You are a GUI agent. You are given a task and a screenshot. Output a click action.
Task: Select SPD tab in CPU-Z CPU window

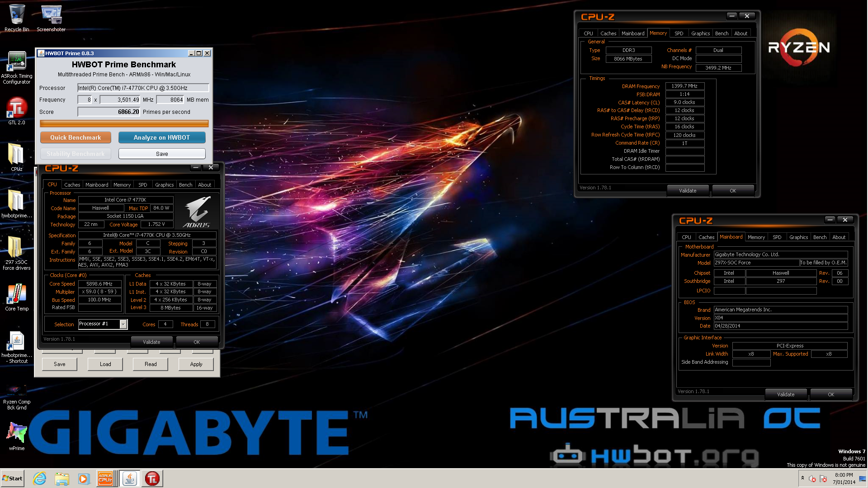click(x=143, y=185)
